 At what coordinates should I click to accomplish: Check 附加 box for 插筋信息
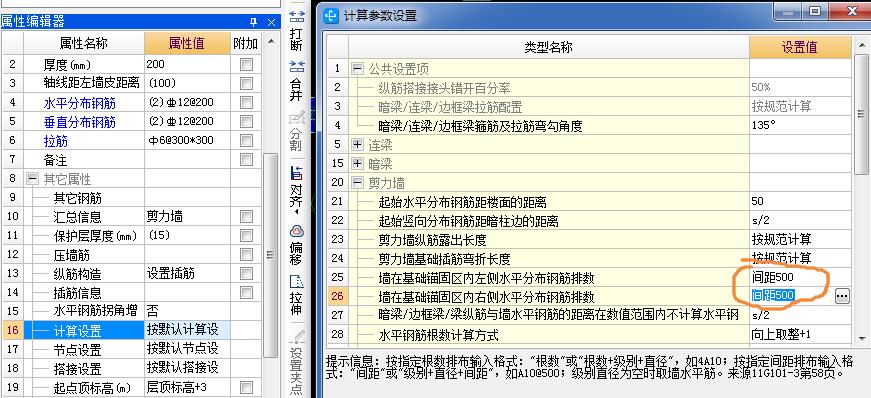point(246,292)
